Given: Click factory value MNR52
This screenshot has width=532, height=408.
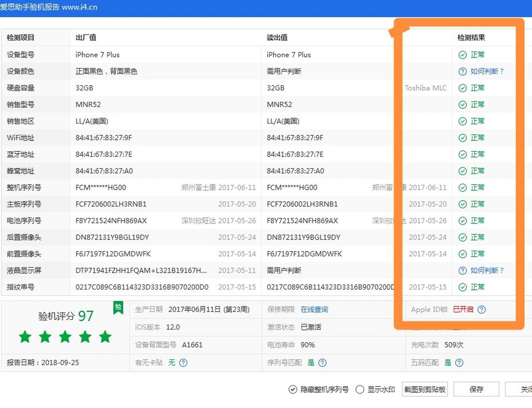Looking at the screenshot, I should 88,105.
